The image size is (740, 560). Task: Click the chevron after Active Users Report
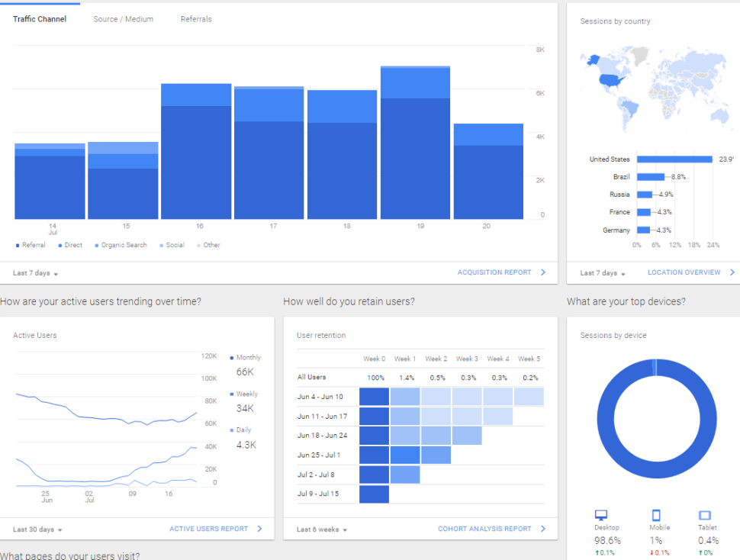(259, 529)
